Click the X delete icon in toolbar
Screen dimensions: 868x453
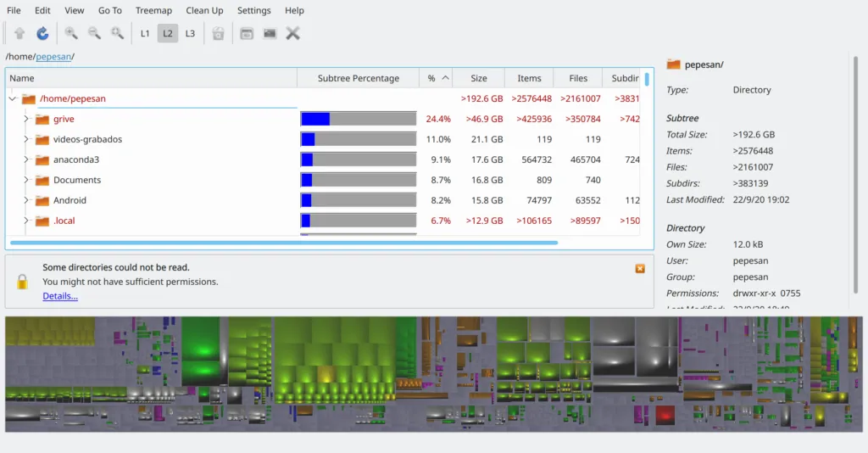coord(293,34)
